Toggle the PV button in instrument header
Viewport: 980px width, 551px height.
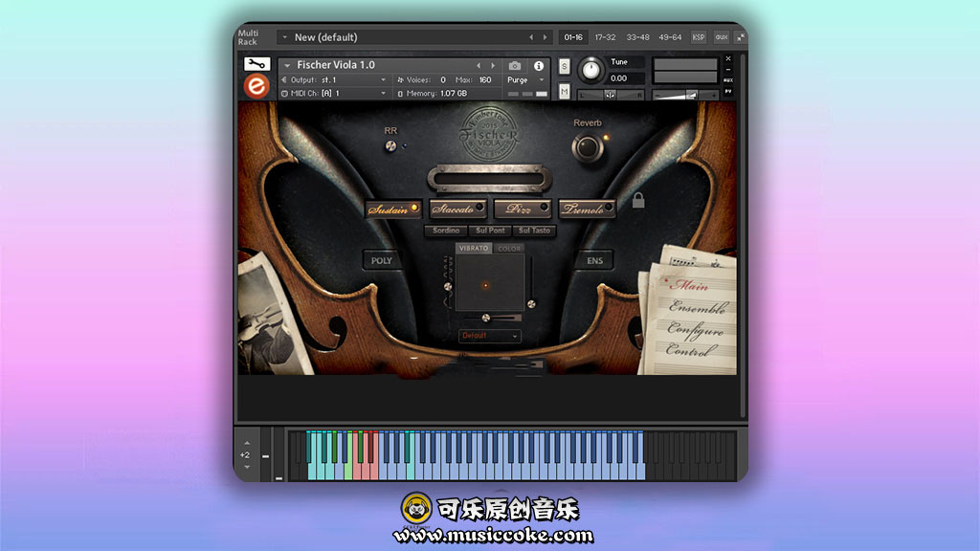[728, 92]
